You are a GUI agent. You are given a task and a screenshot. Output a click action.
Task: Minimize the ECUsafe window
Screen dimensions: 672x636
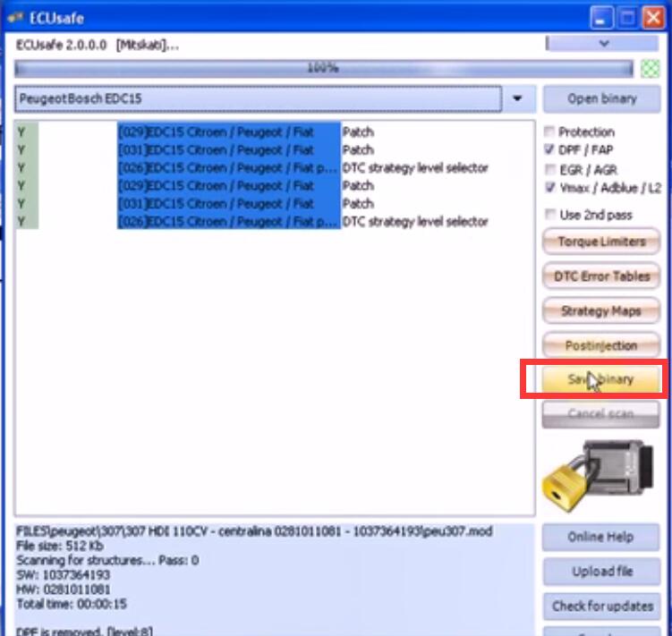(600, 19)
